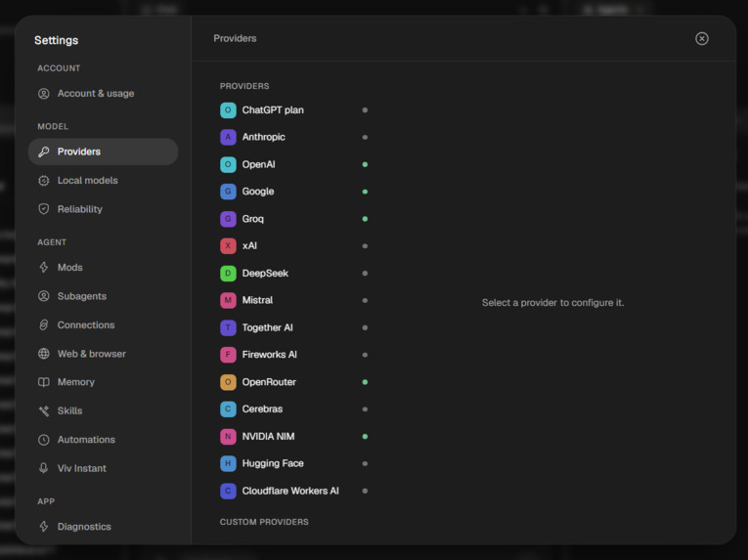The image size is (748, 560).
Task: Go to Subagents settings page
Action: (x=103, y=296)
